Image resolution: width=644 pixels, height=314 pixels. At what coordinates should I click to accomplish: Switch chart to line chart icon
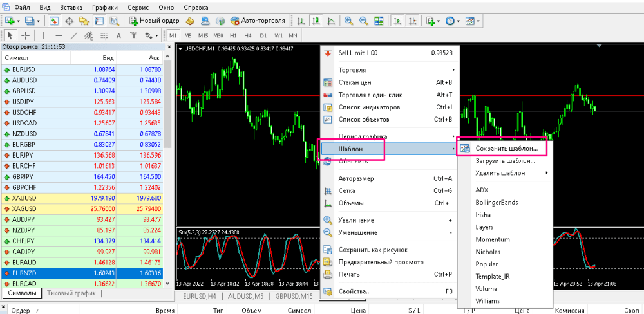[331, 21]
